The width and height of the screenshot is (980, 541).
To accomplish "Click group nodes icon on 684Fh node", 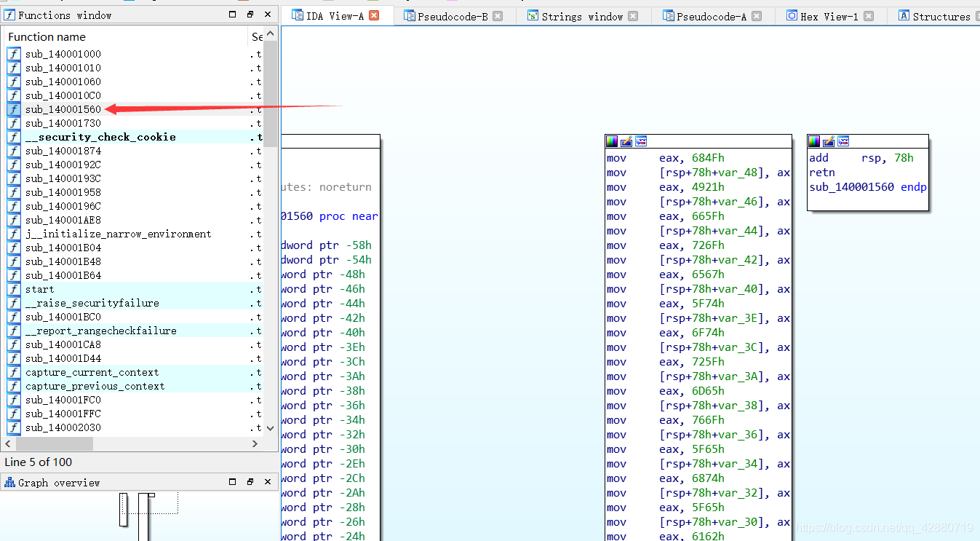I will coord(641,141).
